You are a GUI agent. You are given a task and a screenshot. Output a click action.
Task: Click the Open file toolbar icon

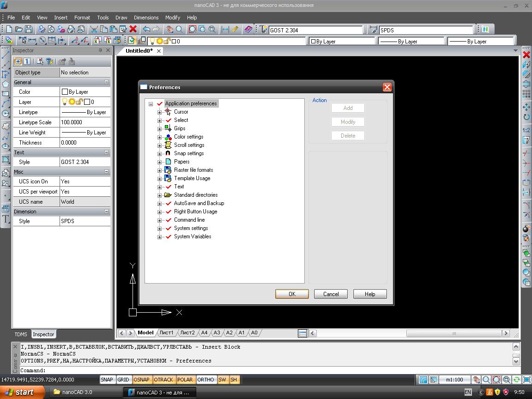[19, 30]
